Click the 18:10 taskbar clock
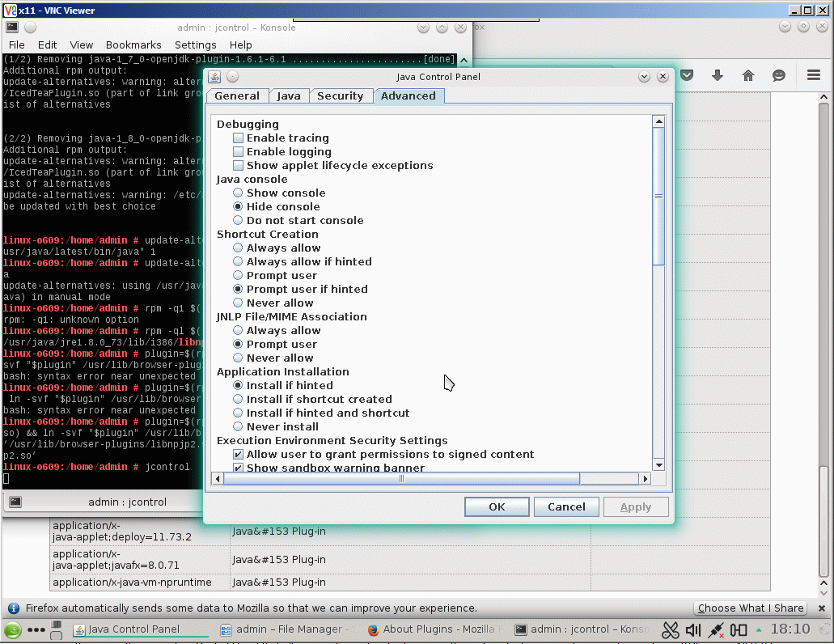834x644 pixels. tap(790, 629)
